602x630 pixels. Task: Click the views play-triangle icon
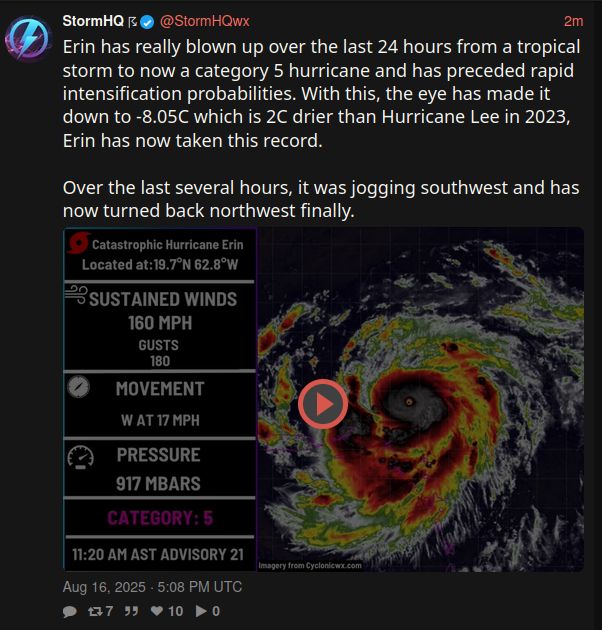click(x=201, y=611)
